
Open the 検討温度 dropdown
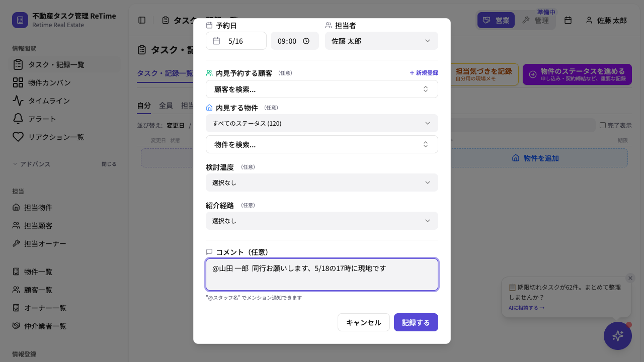click(x=322, y=183)
